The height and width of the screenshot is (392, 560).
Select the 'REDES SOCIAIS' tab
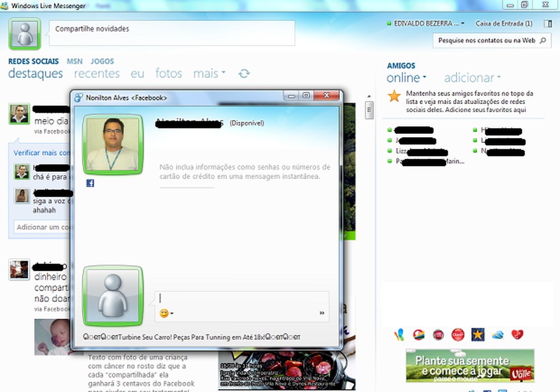pos(33,61)
